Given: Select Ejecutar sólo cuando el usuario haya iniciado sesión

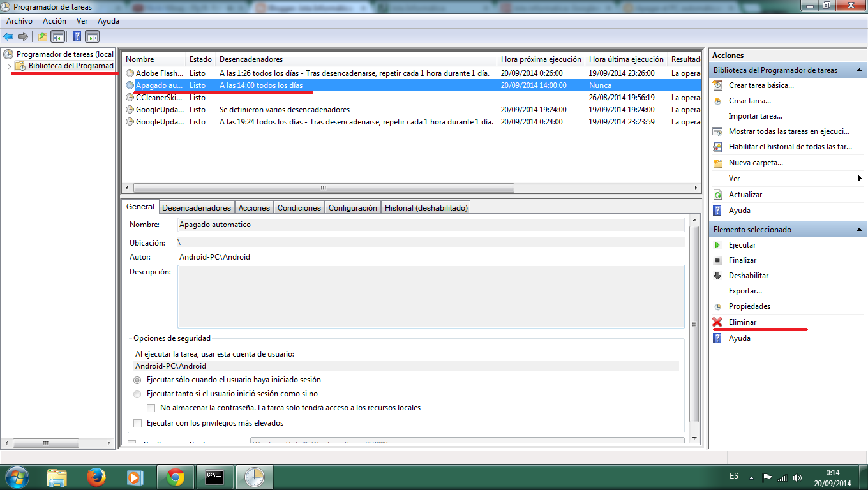Looking at the screenshot, I should point(137,380).
